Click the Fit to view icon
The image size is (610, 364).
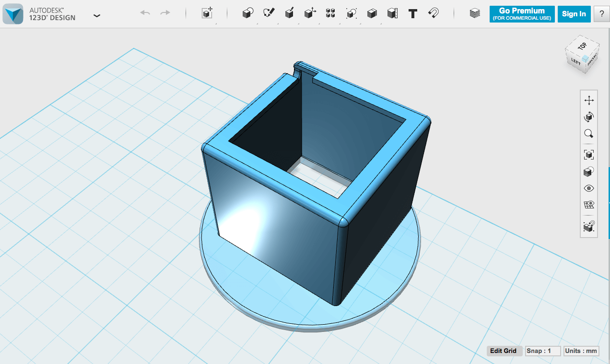tap(589, 154)
